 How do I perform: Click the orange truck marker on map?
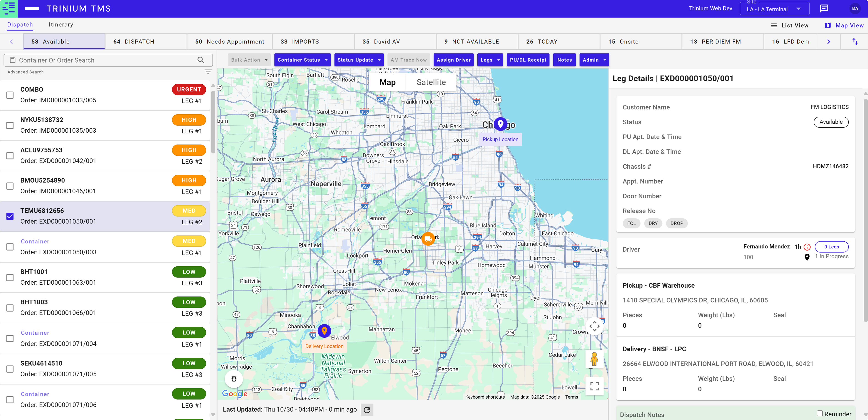[x=428, y=238]
